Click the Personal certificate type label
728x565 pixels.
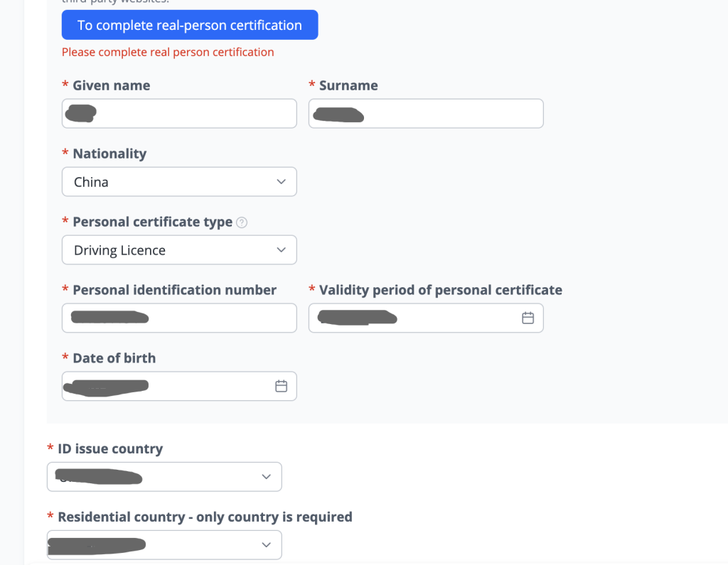point(153,222)
